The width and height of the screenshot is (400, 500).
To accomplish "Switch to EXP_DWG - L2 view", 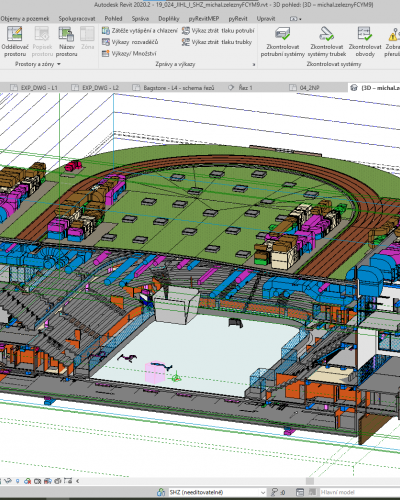I will pyautogui.click(x=96, y=88).
